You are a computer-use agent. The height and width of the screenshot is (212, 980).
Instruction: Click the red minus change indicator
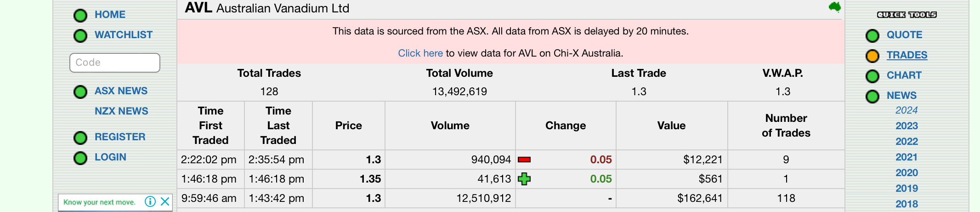point(524,160)
